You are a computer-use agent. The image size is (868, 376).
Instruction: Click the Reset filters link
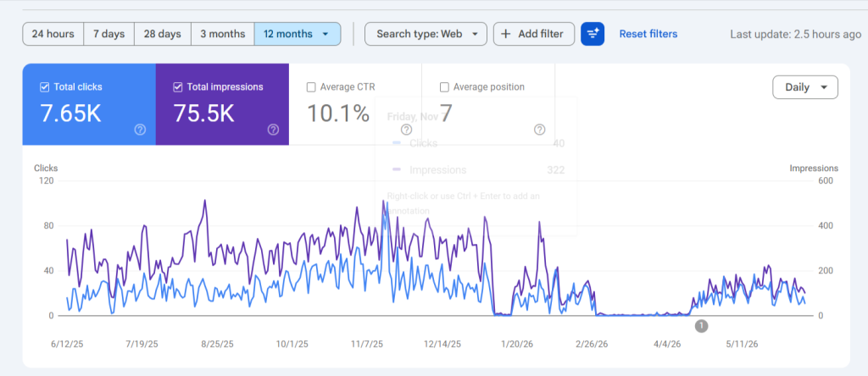(x=648, y=34)
